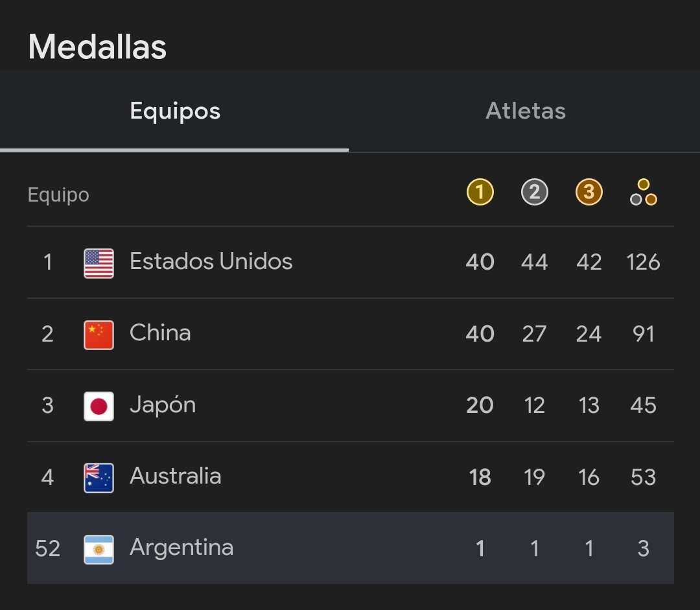Image resolution: width=700 pixels, height=610 pixels.
Task: Click the Japan flag icon
Action: [99, 406]
